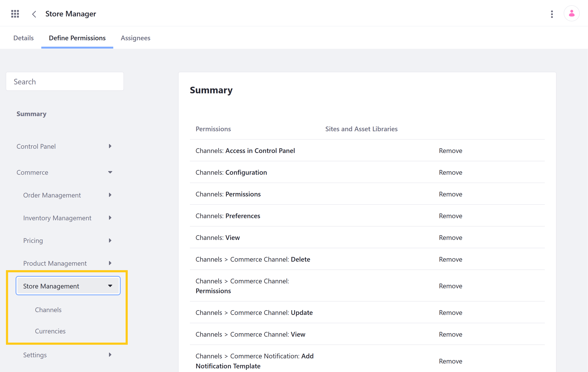Select Channels under Store Management

coord(48,309)
